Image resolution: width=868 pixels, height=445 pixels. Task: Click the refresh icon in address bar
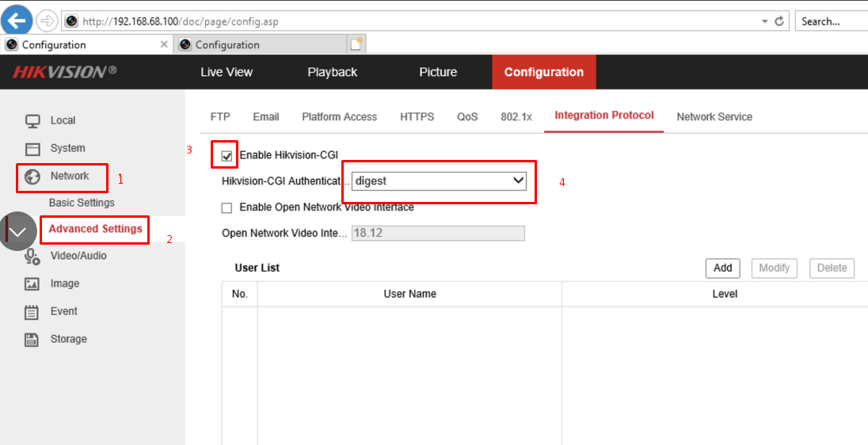(779, 21)
